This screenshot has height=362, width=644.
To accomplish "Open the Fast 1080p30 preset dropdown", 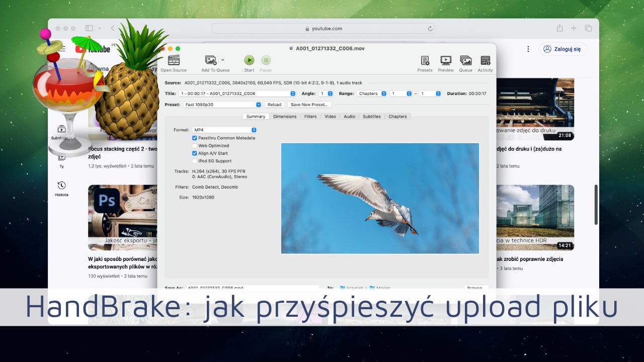I will click(222, 105).
